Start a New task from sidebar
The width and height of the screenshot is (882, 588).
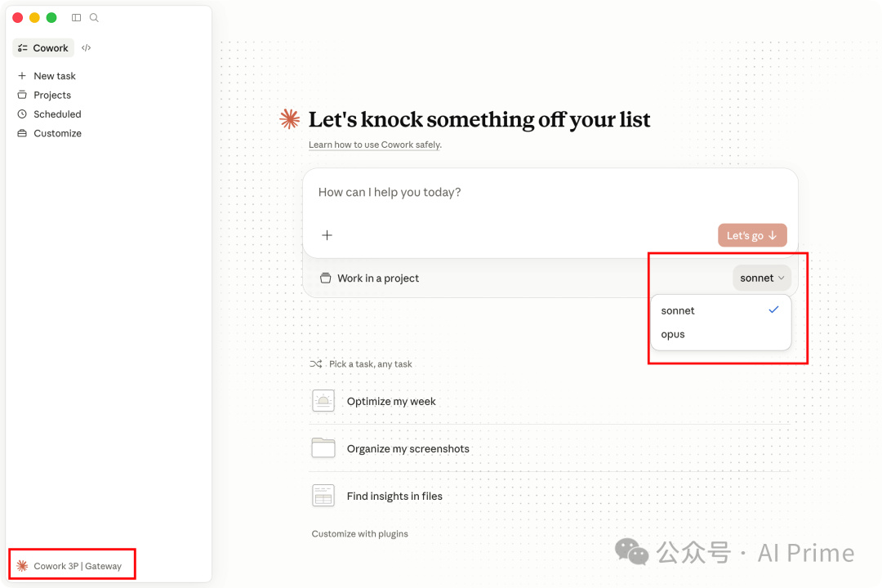click(x=54, y=76)
